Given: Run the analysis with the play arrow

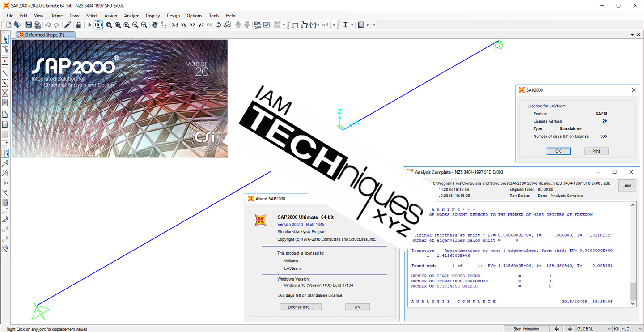Looking at the screenshot, I should click(x=89, y=25).
